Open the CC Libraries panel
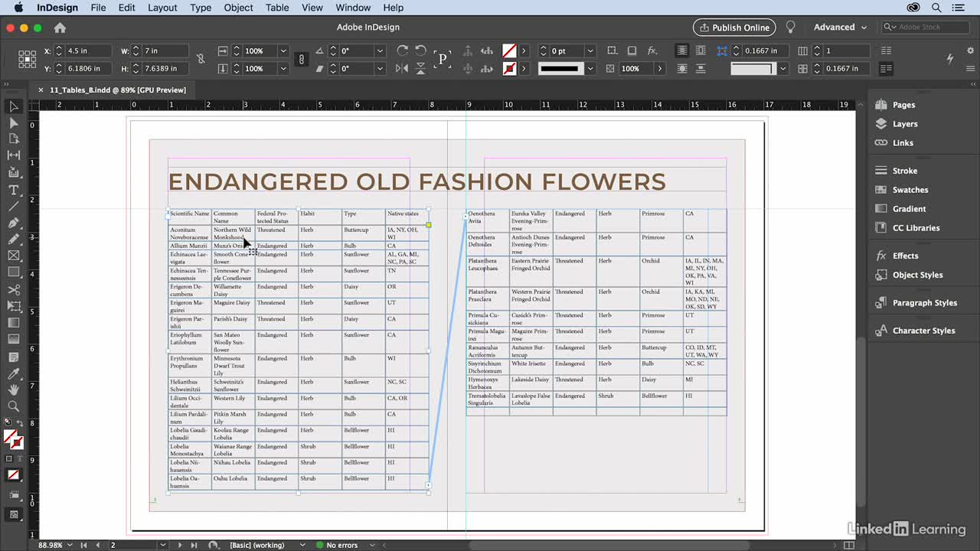 click(916, 228)
